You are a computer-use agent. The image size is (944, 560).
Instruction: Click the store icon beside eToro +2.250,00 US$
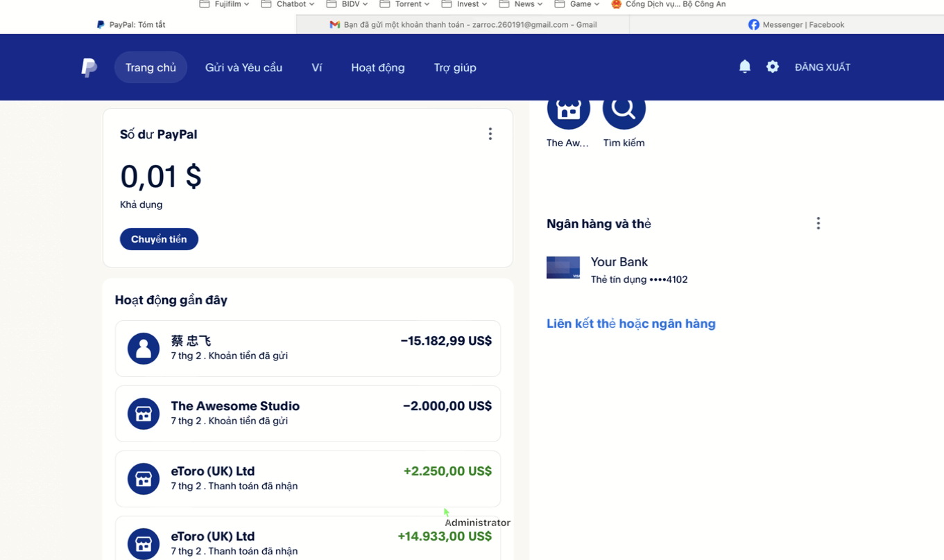click(144, 479)
